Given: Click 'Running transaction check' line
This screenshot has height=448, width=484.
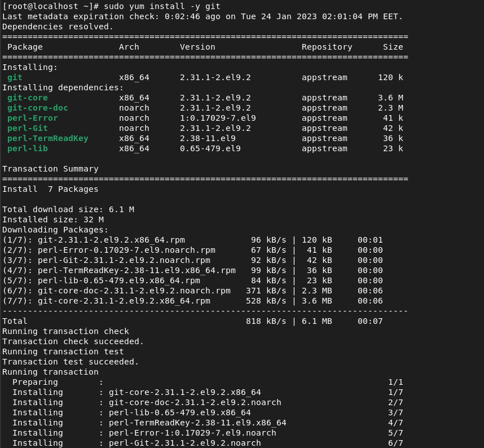Looking at the screenshot, I should pyautogui.click(x=65, y=332).
